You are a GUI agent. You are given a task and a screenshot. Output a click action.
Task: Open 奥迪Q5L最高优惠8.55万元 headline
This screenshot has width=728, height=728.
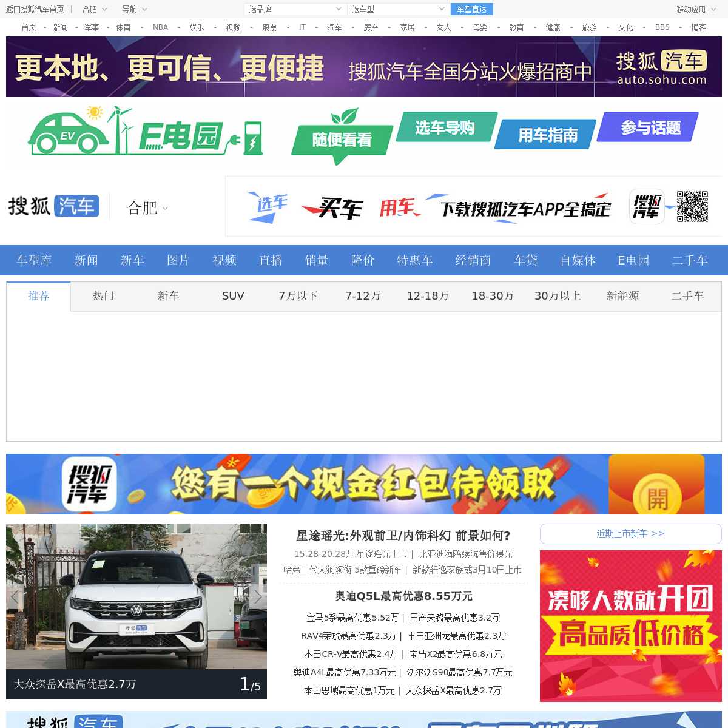coord(403,596)
